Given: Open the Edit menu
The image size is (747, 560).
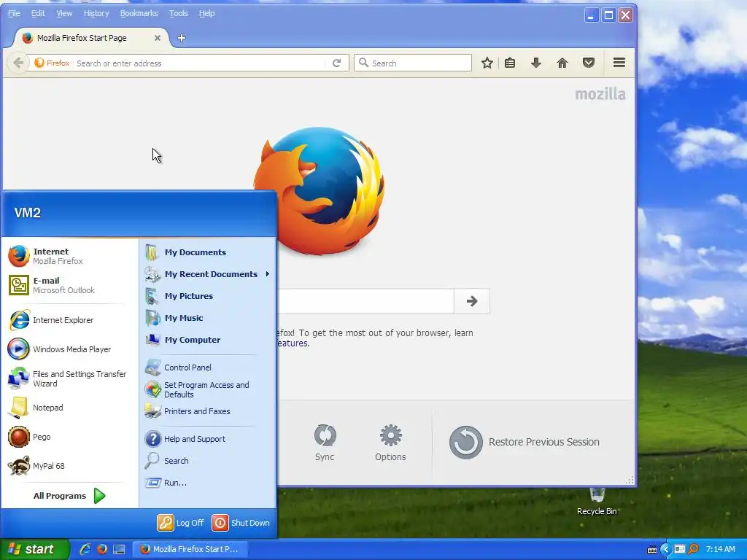Looking at the screenshot, I should [38, 13].
